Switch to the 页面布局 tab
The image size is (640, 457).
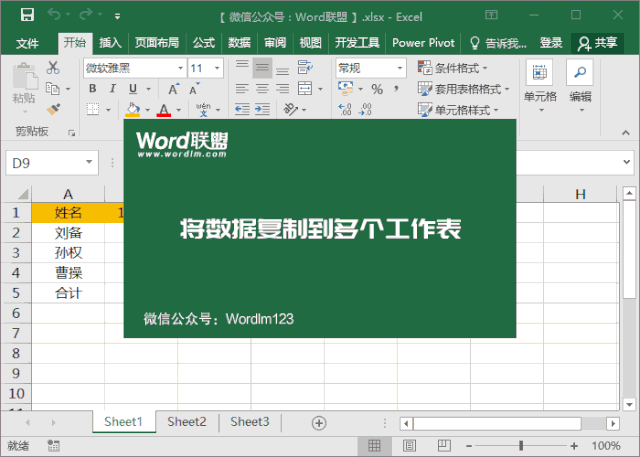pos(157,42)
